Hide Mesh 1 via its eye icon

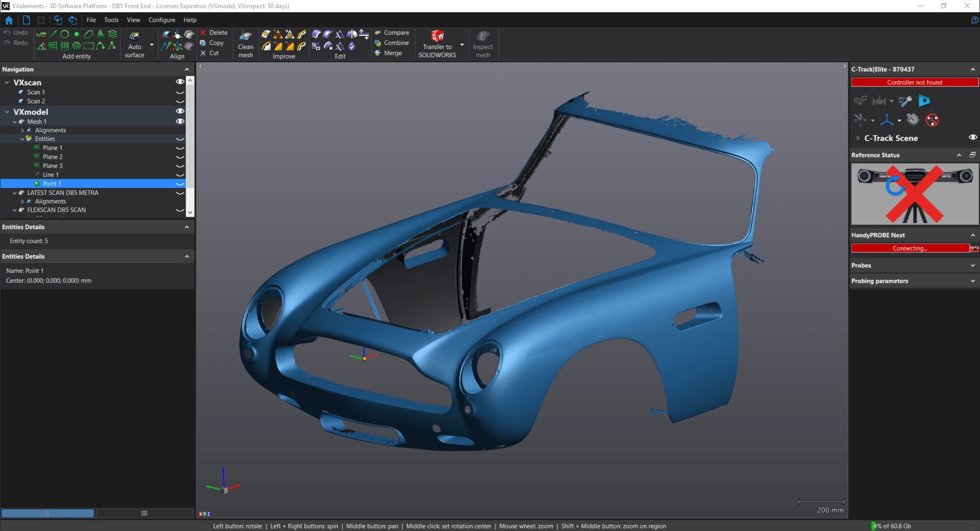[x=180, y=122]
